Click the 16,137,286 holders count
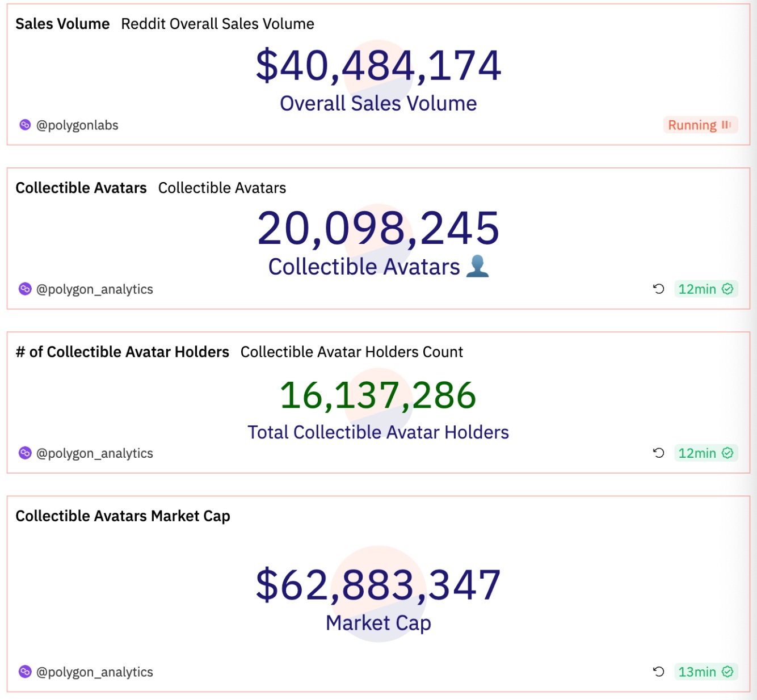 [x=379, y=395]
